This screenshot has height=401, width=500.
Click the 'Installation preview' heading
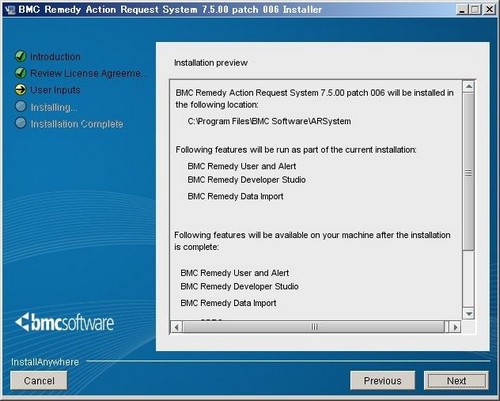click(211, 63)
